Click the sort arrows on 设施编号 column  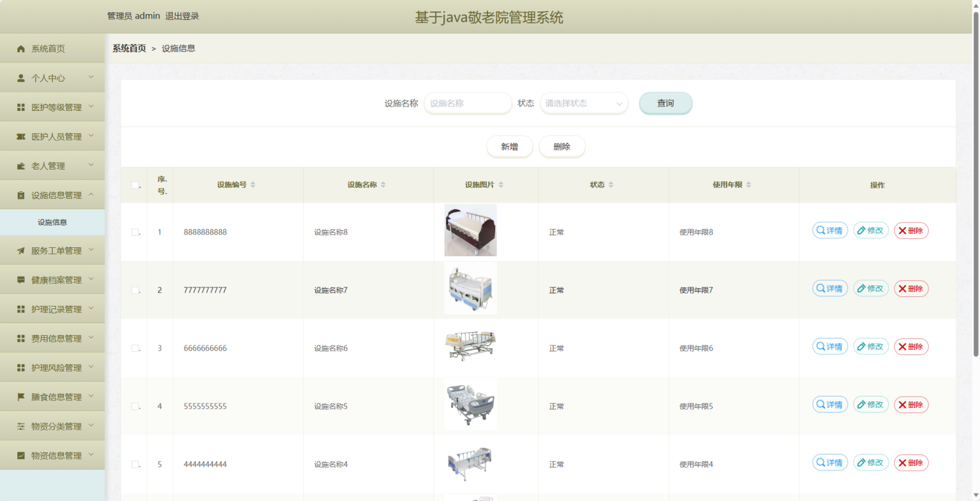253,185
